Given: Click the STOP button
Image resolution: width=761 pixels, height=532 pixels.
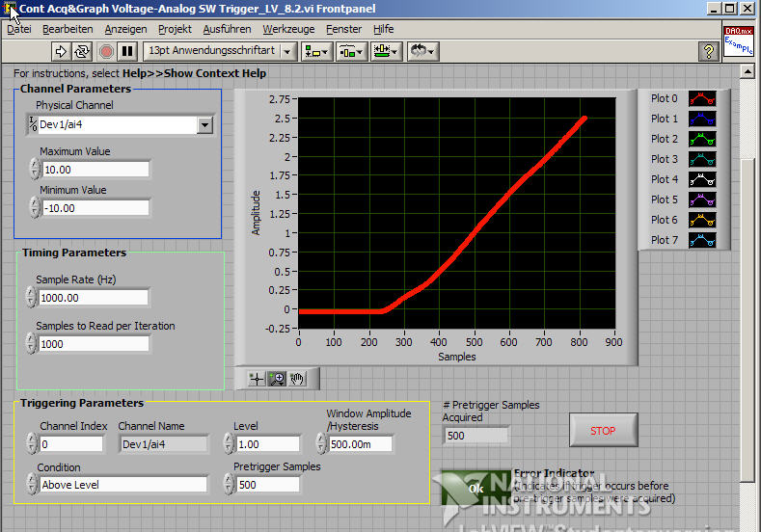Looking at the screenshot, I should 603,430.
